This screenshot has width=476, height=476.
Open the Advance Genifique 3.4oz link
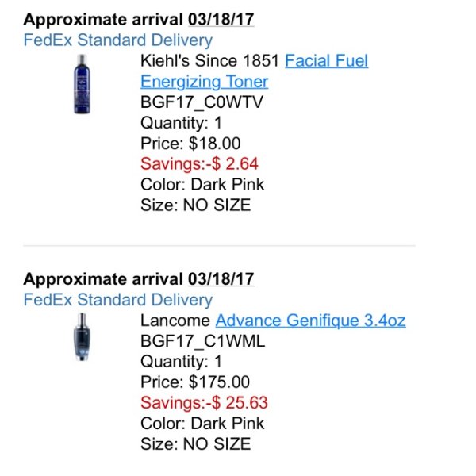(310, 321)
